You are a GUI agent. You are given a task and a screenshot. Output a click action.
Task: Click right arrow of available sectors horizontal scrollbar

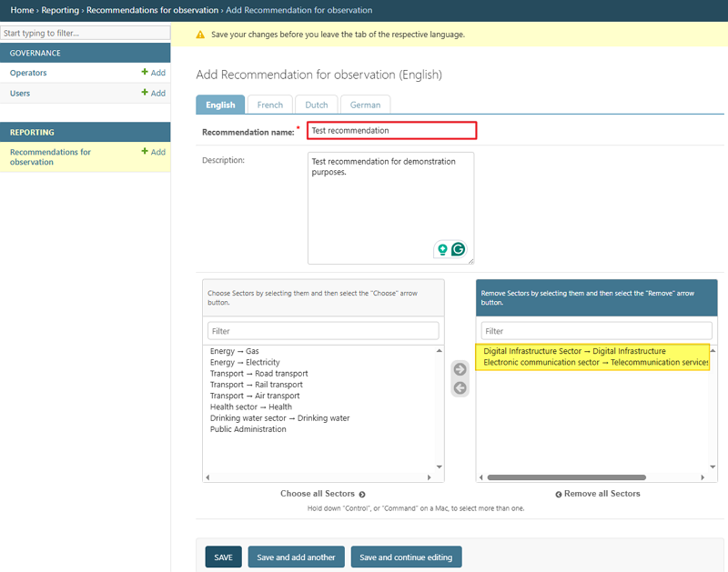click(x=429, y=477)
